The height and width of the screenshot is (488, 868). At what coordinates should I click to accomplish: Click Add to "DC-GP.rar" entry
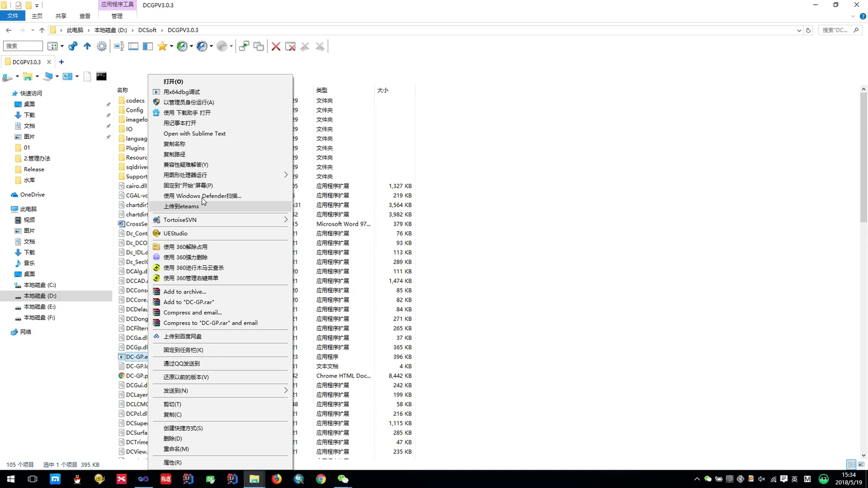[220, 302]
